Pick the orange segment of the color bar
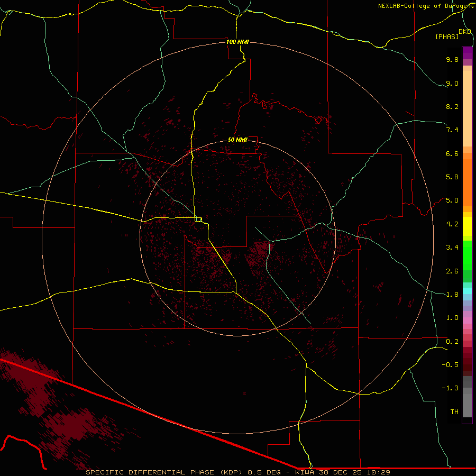This screenshot has height=476, width=476. 467,182
